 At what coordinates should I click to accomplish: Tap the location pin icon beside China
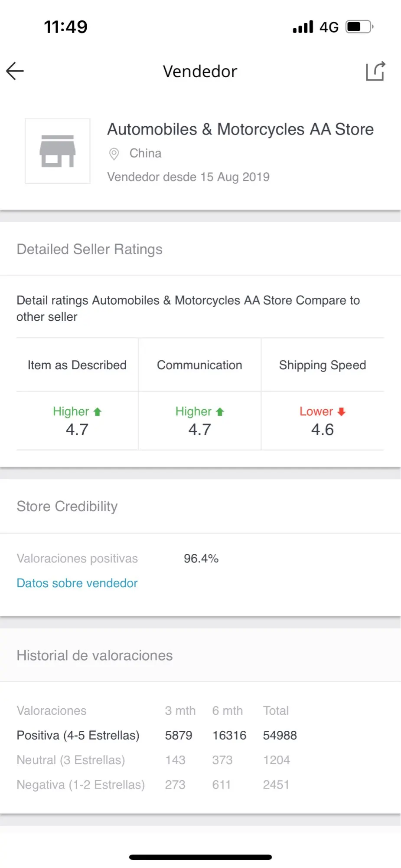coord(114,154)
